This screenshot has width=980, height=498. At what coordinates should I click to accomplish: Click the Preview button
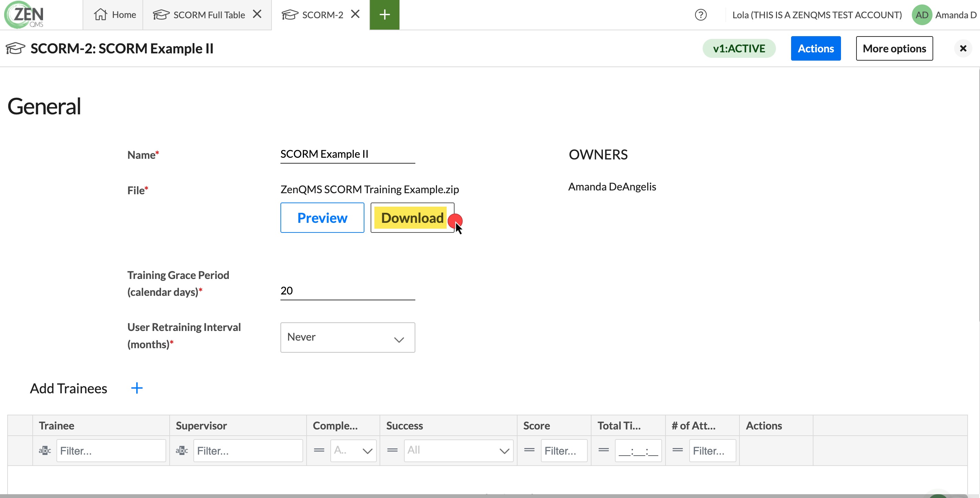tap(322, 218)
